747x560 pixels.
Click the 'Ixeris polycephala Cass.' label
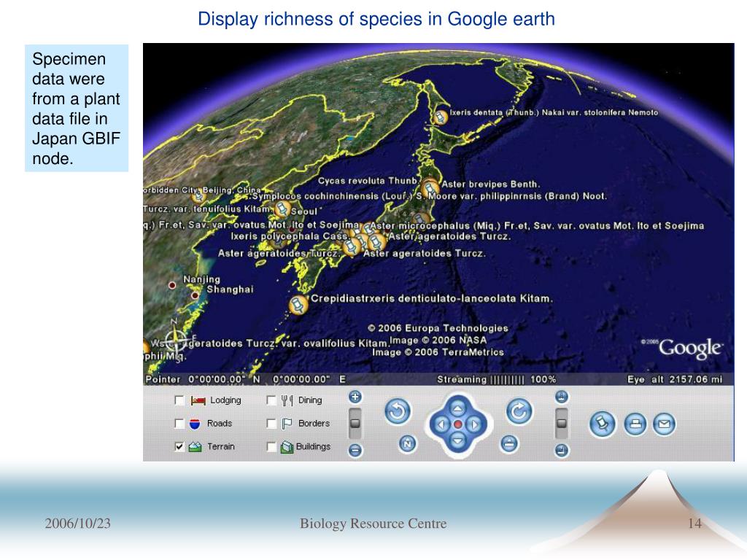(290, 236)
